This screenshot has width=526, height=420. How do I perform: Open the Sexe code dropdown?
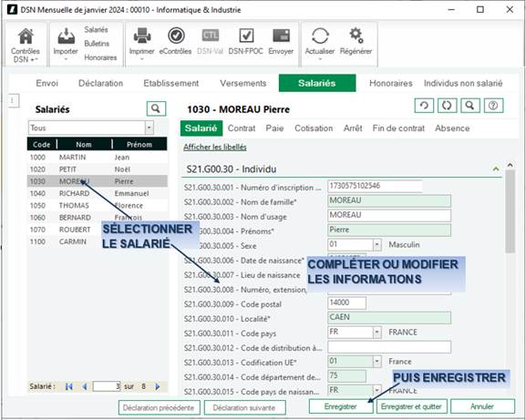(376, 244)
